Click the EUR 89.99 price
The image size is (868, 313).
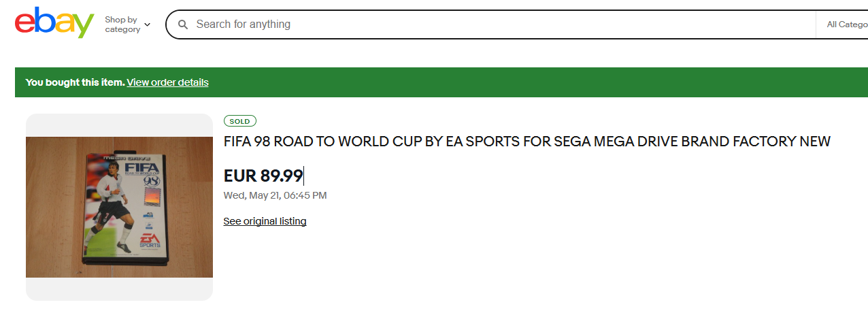[263, 176]
